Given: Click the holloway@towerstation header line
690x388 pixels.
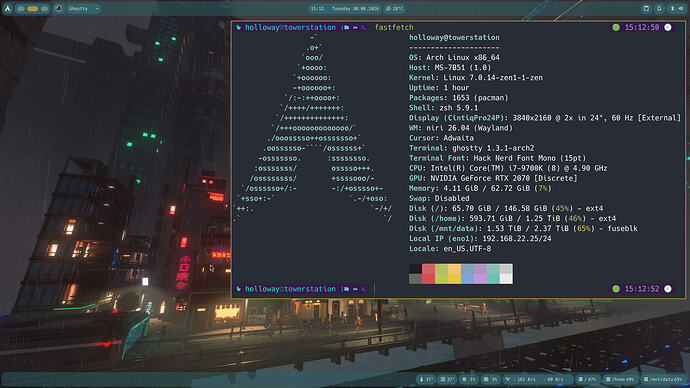Looking at the screenshot, I should click(454, 37).
